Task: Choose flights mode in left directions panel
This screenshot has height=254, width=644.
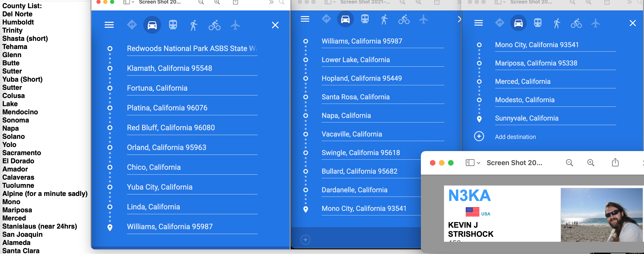Action: (x=235, y=25)
